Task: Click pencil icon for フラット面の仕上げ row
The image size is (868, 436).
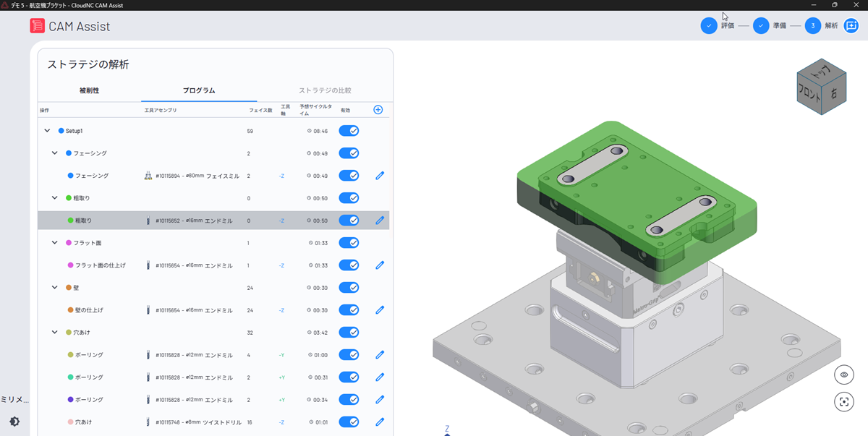Action: coord(380,265)
